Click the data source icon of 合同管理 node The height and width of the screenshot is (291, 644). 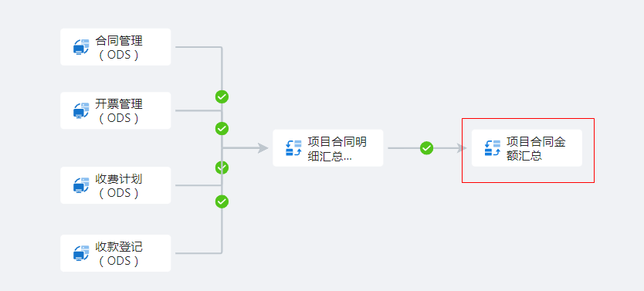(81, 47)
